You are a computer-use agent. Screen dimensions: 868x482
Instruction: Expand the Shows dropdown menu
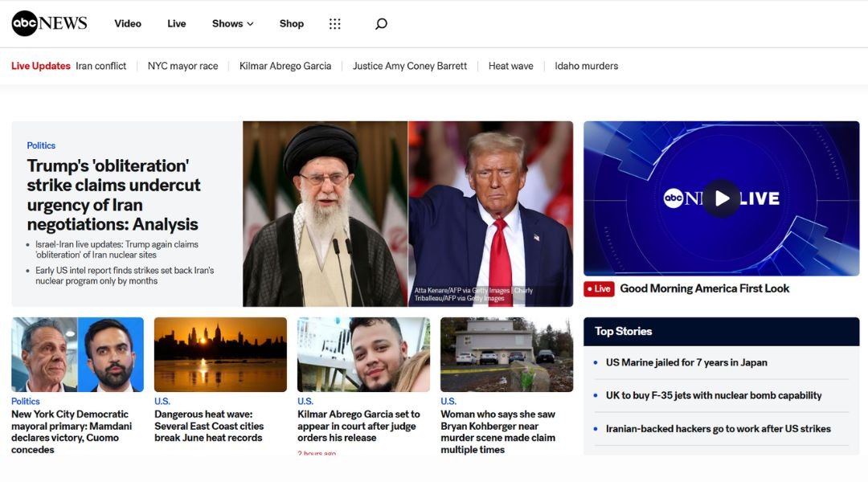click(232, 24)
